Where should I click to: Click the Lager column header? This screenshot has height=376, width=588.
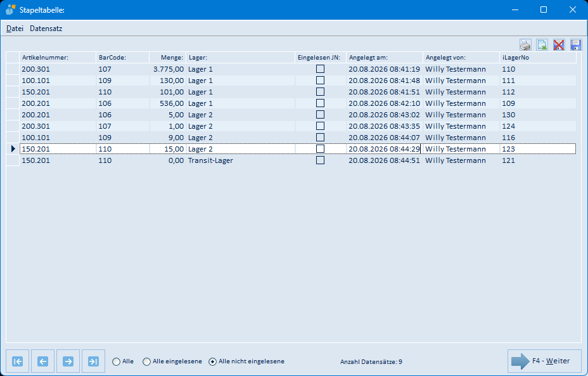240,58
